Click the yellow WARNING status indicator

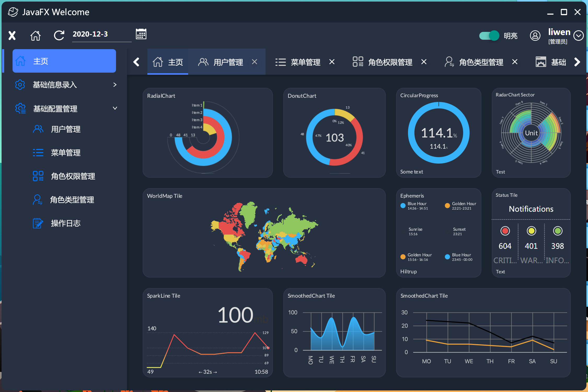pyautogui.click(x=531, y=231)
